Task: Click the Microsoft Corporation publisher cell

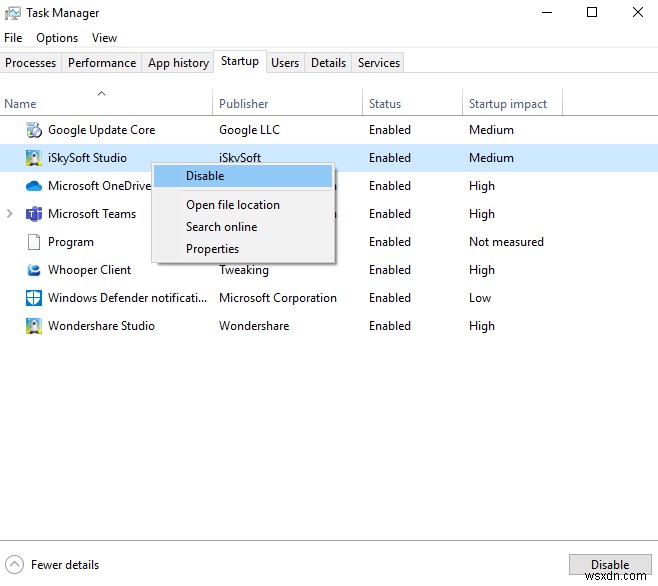Action: tap(278, 298)
